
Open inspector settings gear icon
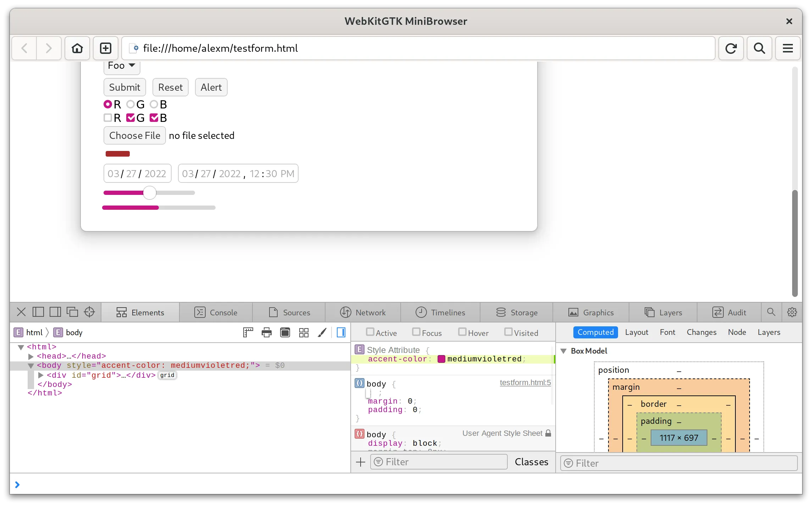coord(792,312)
